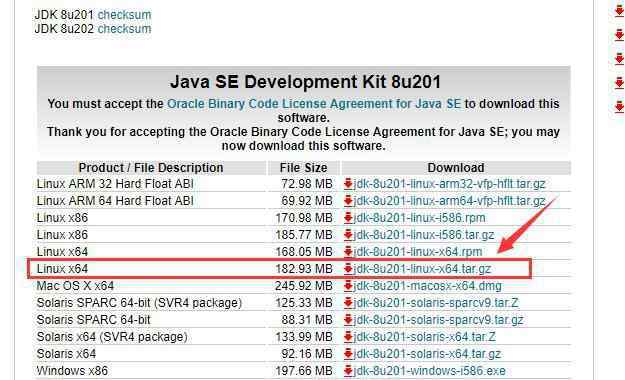Select 'Solaris x64 (SVR4 package)' text

(112, 337)
